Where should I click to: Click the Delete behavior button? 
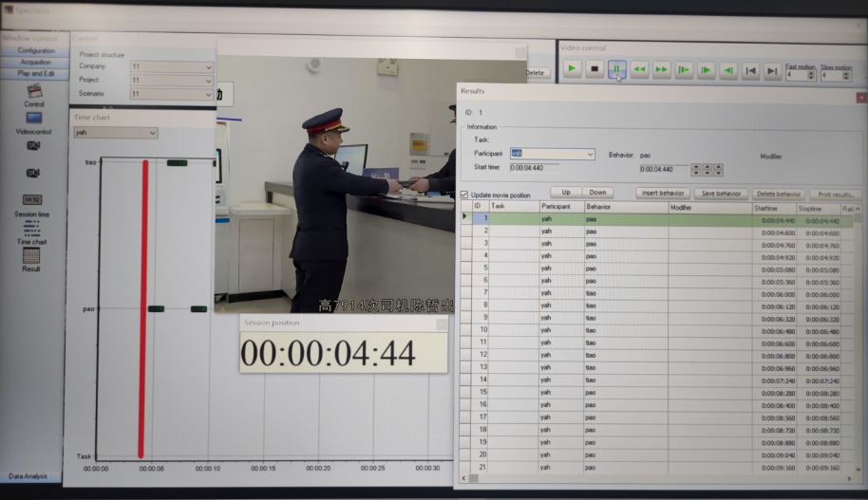(x=778, y=193)
